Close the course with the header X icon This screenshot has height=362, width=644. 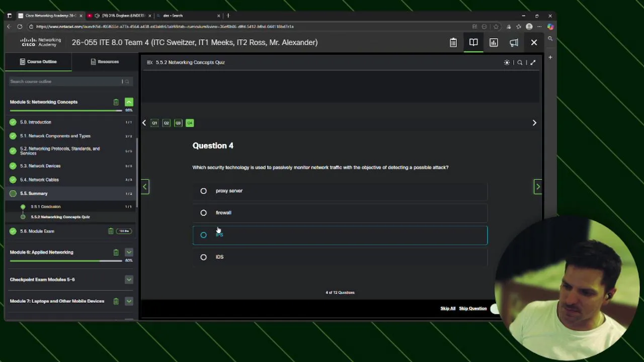click(x=534, y=43)
